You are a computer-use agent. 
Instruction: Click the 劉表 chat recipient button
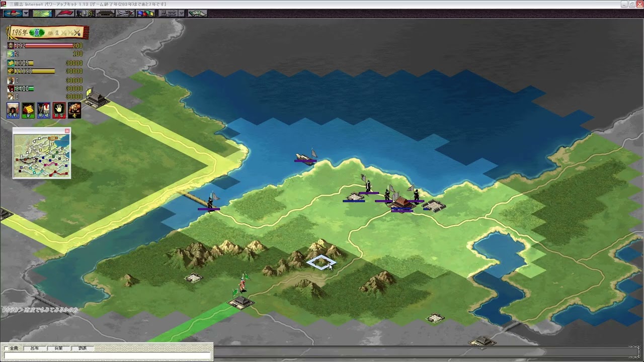click(83, 348)
